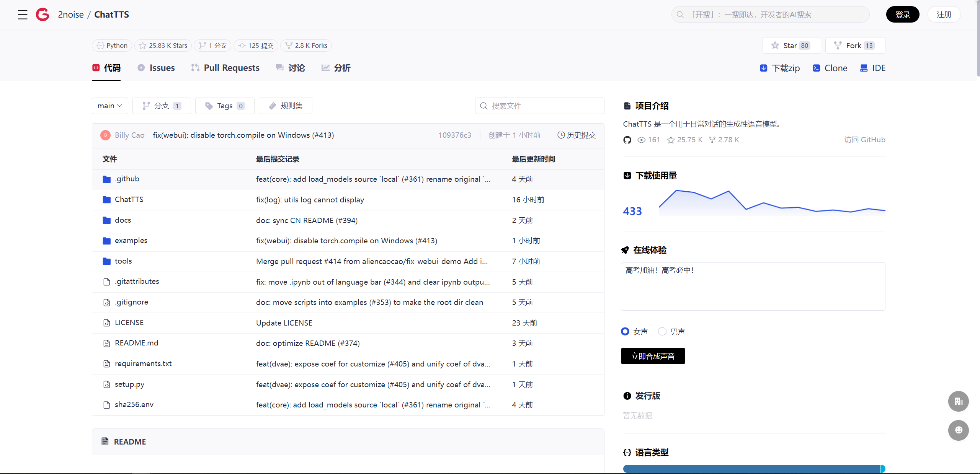The height and width of the screenshot is (474, 980).
Task: Select the male voice radio option
Action: coord(662,331)
